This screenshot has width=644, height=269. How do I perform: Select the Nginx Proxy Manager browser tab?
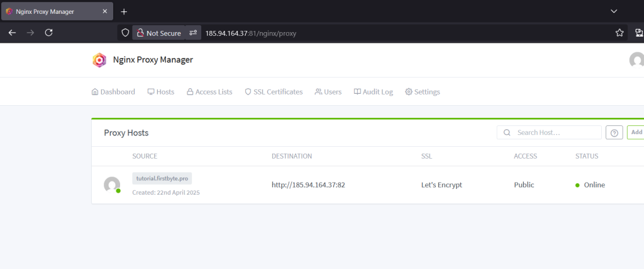pyautogui.click(x=57, y=11)
